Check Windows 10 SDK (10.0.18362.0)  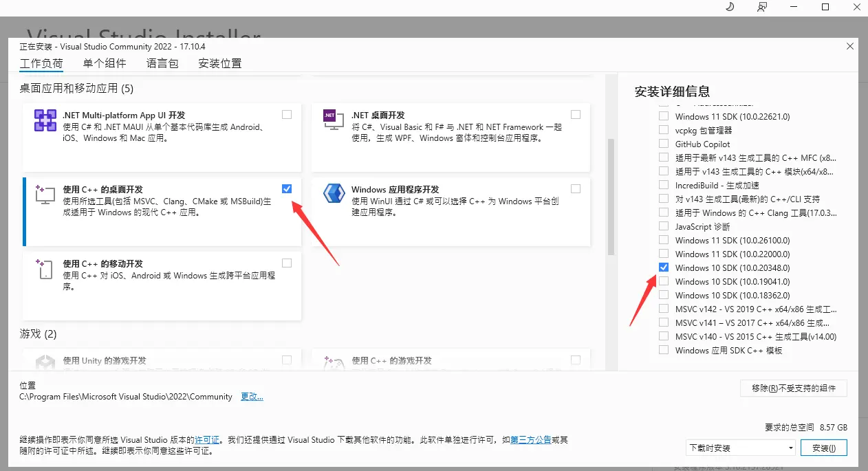664,295
